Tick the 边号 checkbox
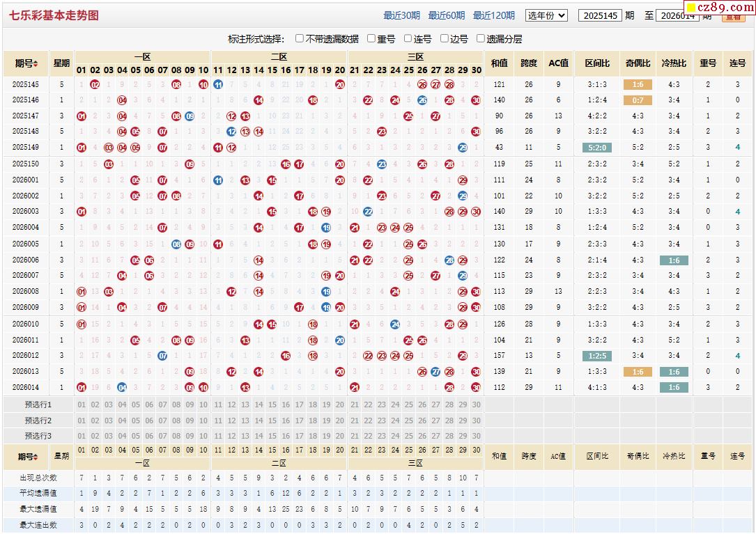 [444, 39]
